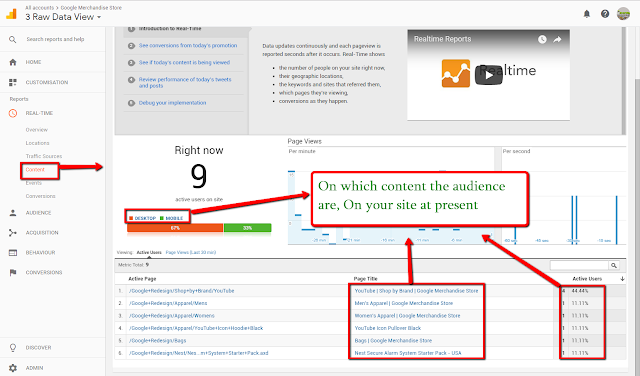Click the Real-Time clock icon
The image size is (640, 376).
point(13,113)
